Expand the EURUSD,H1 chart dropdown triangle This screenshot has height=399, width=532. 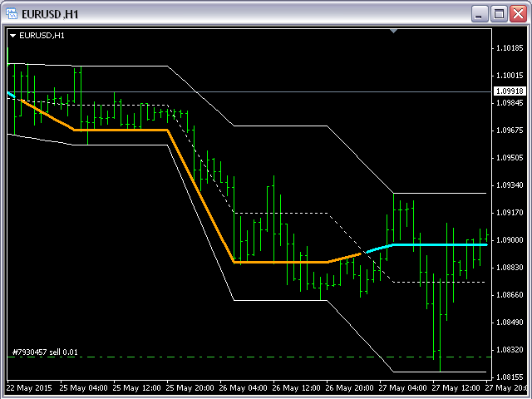(13, 36)
